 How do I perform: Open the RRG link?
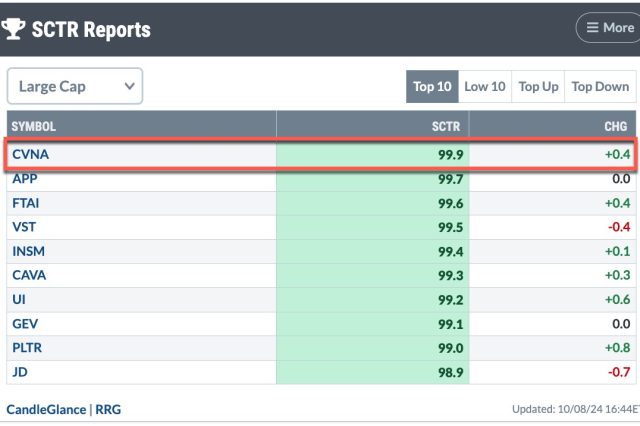(x=107, y=409)
